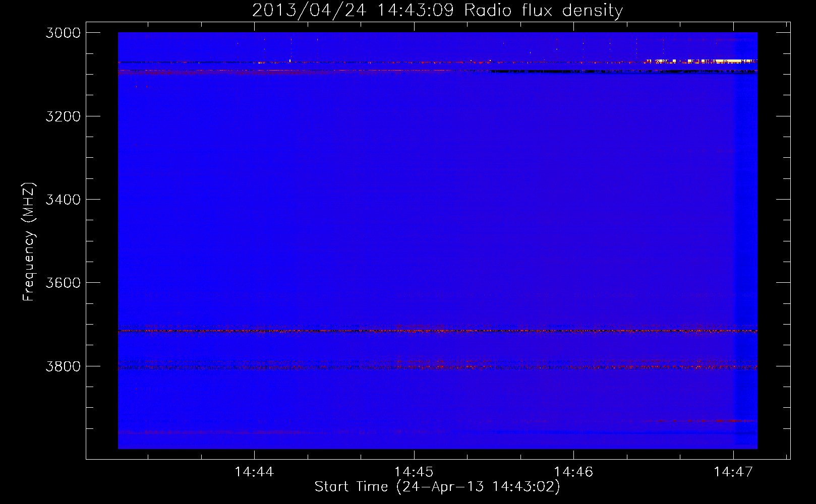Select the 3600 frequency tick label
The width and height of the screenshot is (816, 504).
(x=63, y=283)
